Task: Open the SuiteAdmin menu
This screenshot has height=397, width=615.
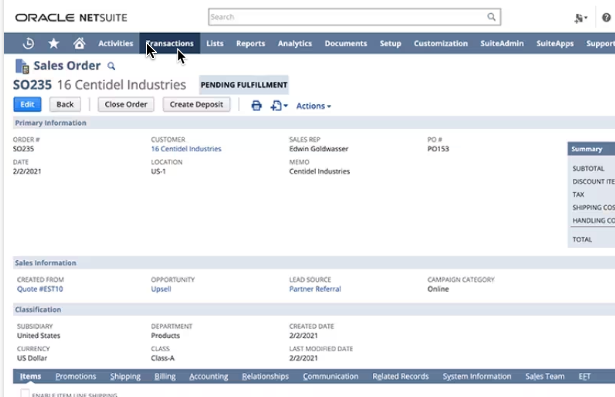Action: pos(502,44)
